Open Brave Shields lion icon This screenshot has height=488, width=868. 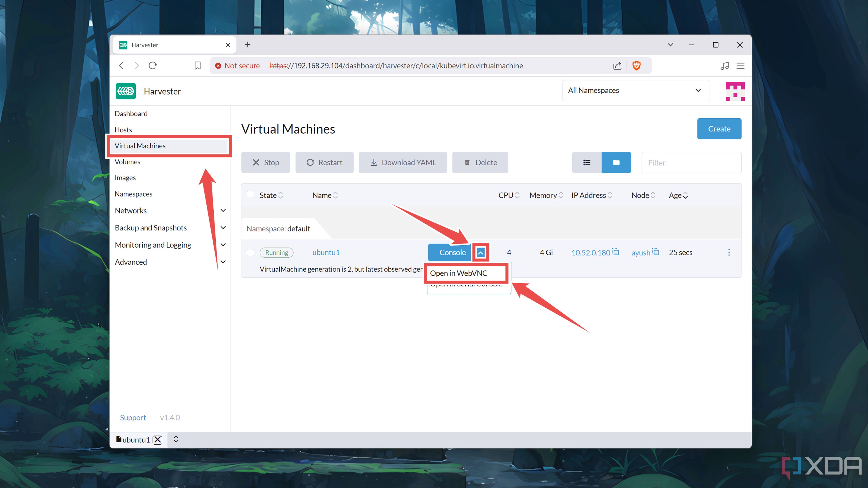(637, 65)
